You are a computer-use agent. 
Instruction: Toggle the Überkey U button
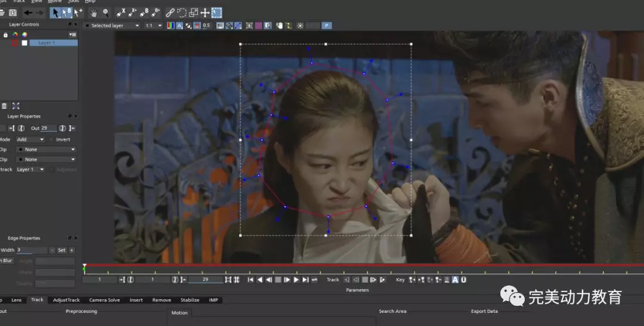click(463, 280)
